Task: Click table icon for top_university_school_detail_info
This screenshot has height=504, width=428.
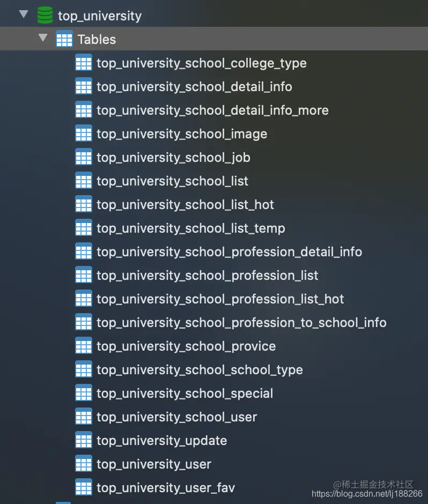Action: pyautogui.click(x=84, y=86)
